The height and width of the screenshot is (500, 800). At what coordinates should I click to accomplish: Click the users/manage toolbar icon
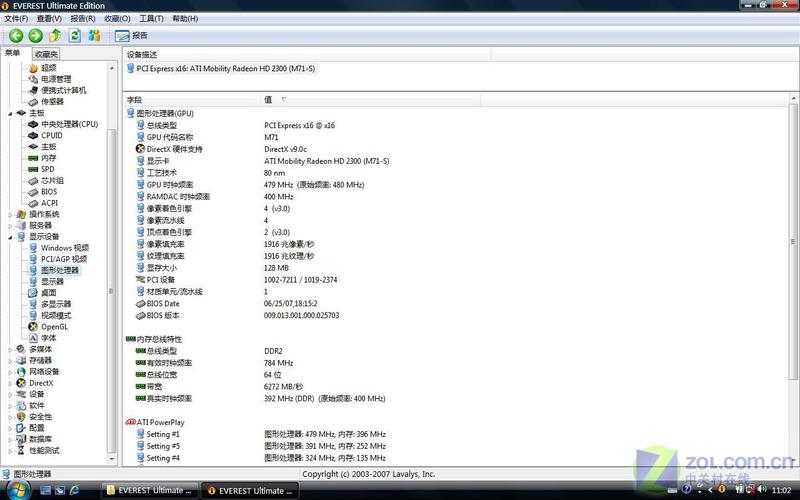tap(94, 35)
